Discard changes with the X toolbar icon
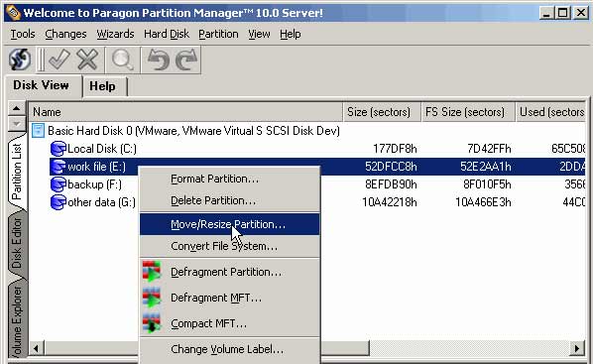Viewport: 593px width, 364px height. (87, 60)
